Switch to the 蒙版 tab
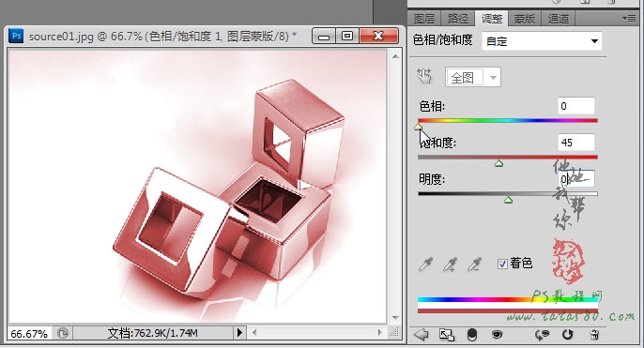The height and width of the screenshot is (348, 644). click(525, 19)
